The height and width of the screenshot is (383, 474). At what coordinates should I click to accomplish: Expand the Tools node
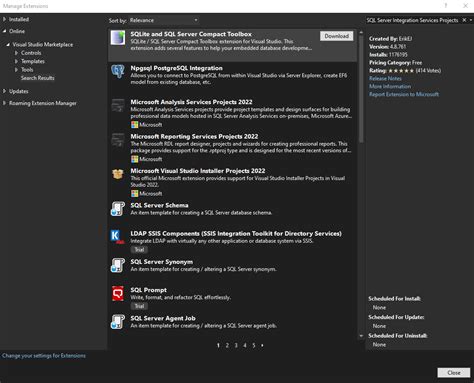[16, 69]
